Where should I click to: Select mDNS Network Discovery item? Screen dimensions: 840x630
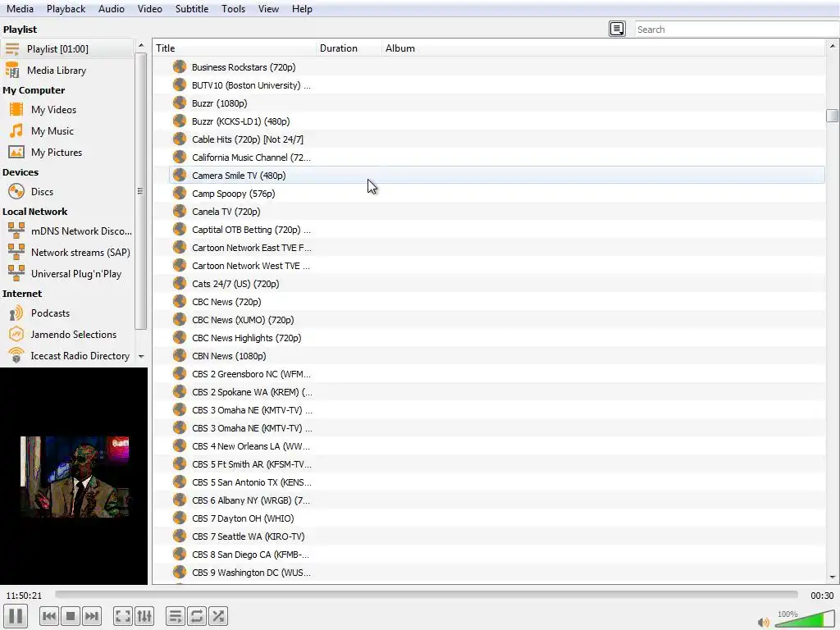(66, 231)
